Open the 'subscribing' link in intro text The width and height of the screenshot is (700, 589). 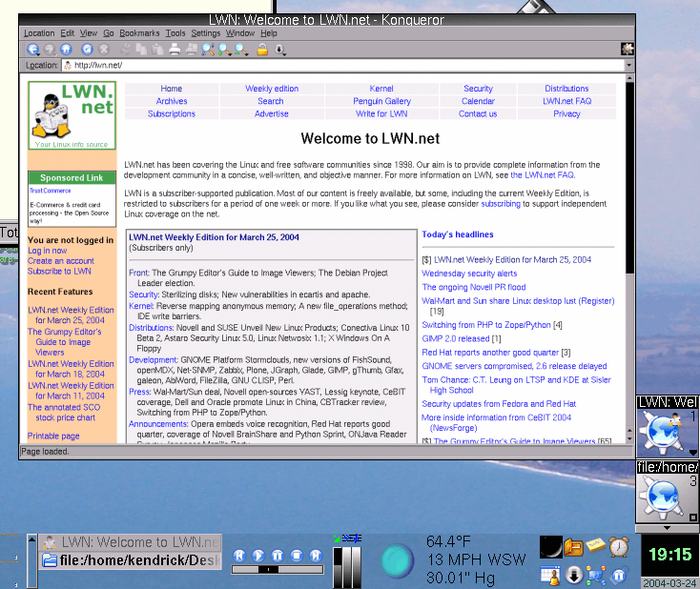tap(501, 203)
